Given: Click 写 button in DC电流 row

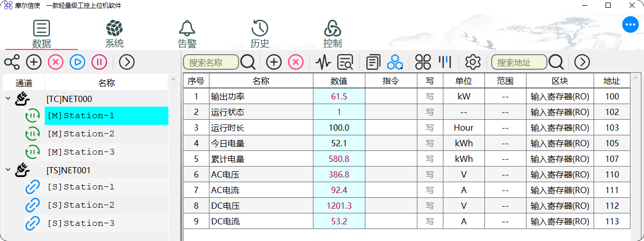Looking at the screenshot, I should pos(430,221).
